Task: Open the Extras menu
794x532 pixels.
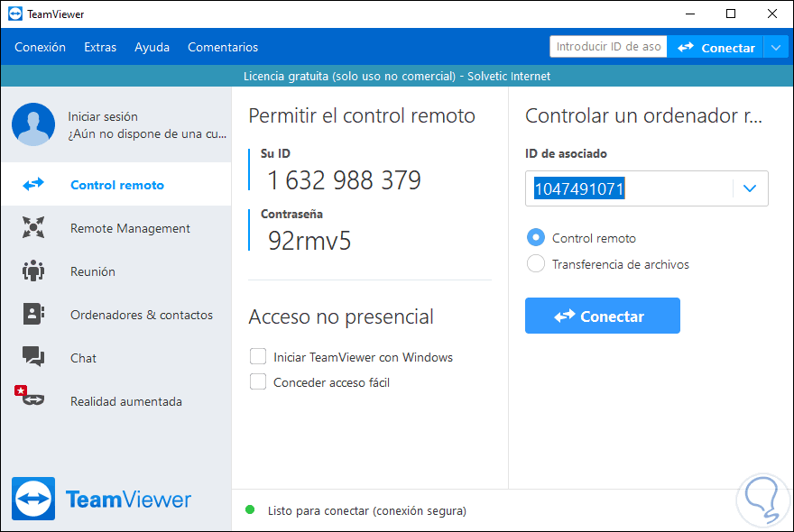Action: pos(100,47)
